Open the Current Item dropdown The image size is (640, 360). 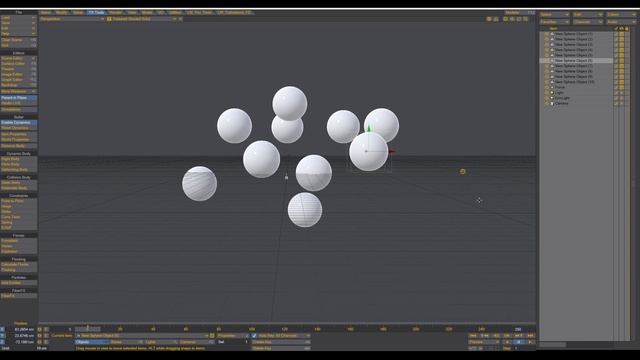tap(142, 336)
